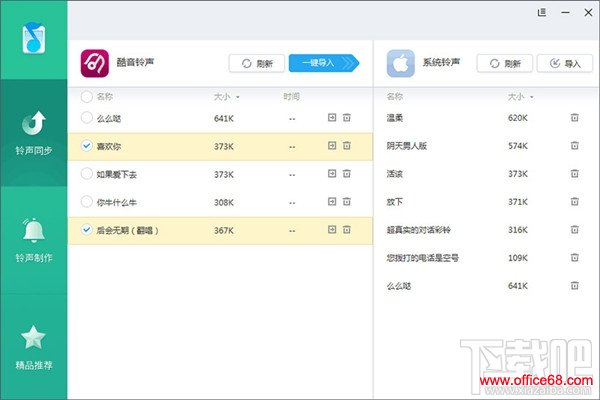Delete the 阴天男人版 system ringtone
This screenshot has height=400, width=600.
coord(574,145)
